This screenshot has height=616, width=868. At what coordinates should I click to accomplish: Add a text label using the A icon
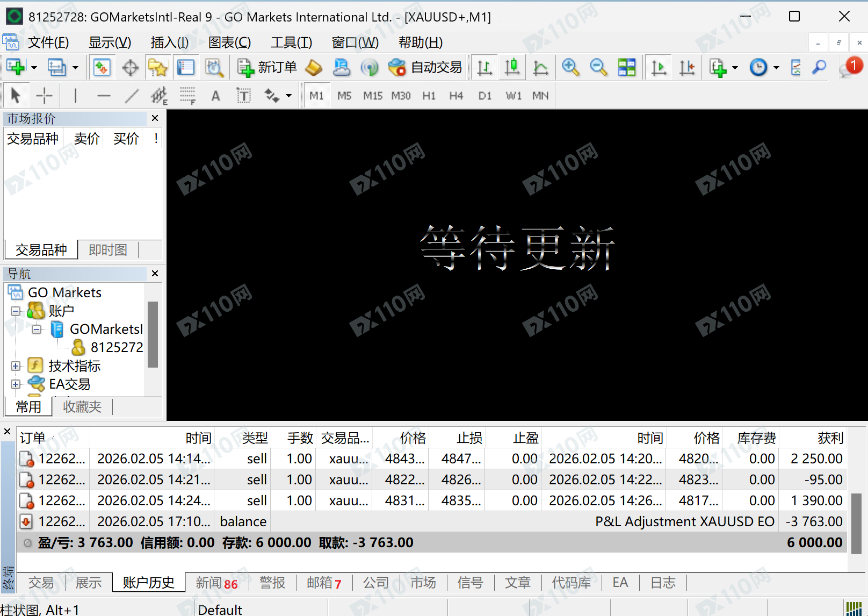pos(215,95)
